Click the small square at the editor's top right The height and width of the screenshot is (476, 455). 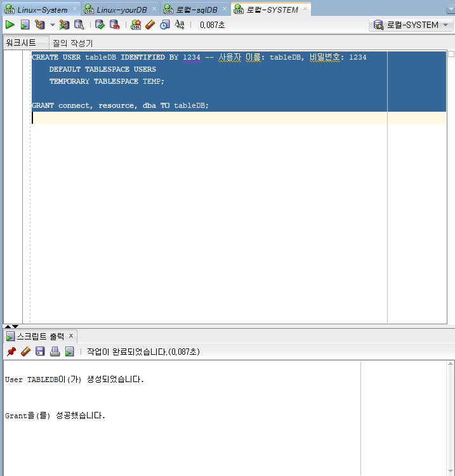pos(451,54)
